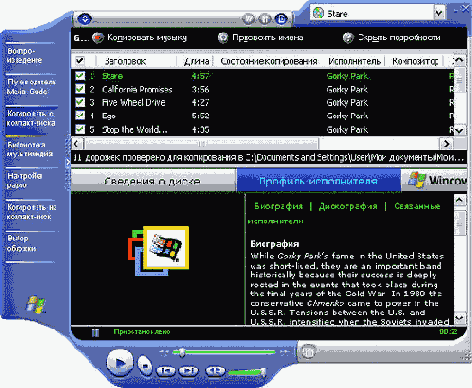Viewport: 472px width, 388px height.
Task: Switch to the Профиль исполнителя tab
Action: [318, 181]
